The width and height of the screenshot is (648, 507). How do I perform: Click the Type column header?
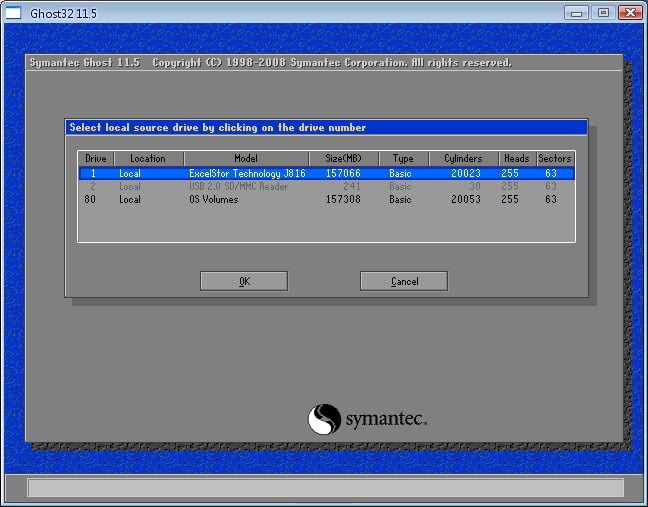(x=403, y=159)
